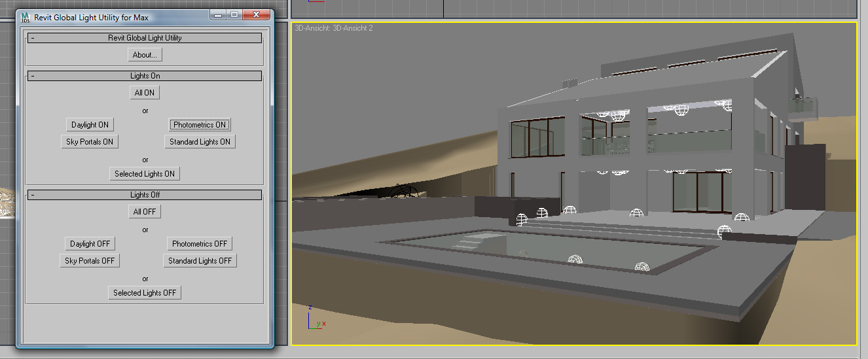Turn all lights off with All OFF

(145, 212)
